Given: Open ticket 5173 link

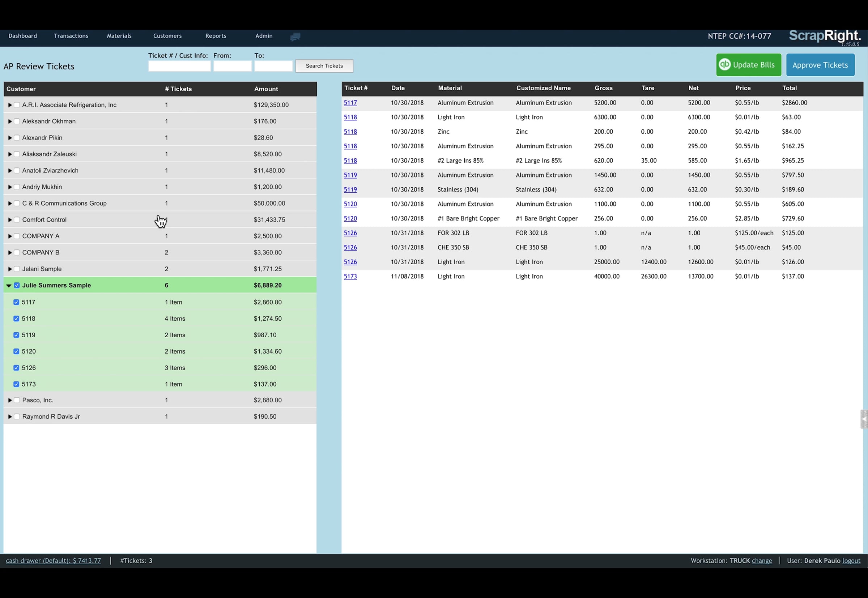Looking at the screenshot, I should (350, 277).
